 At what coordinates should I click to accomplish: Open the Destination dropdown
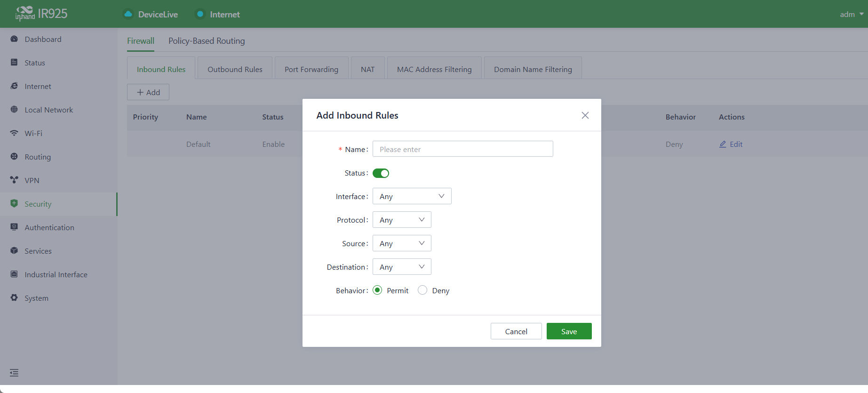coord(402,267)
